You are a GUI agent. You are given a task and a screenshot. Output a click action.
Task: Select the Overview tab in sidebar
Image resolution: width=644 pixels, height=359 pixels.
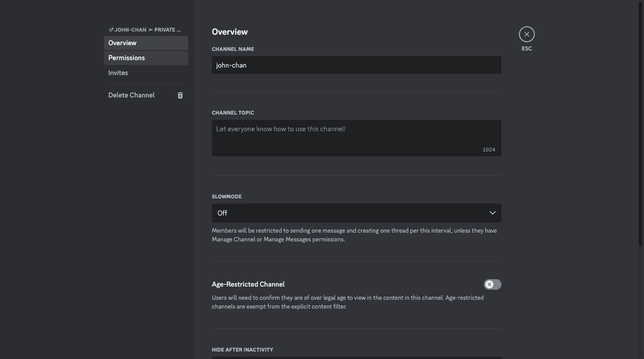(146, 43)
